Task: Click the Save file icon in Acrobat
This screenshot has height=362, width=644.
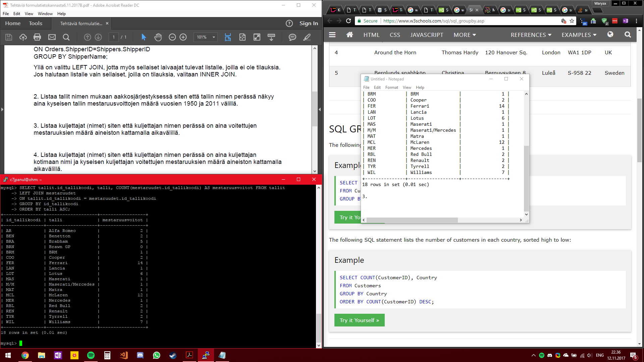Action: tap(9, 37)
